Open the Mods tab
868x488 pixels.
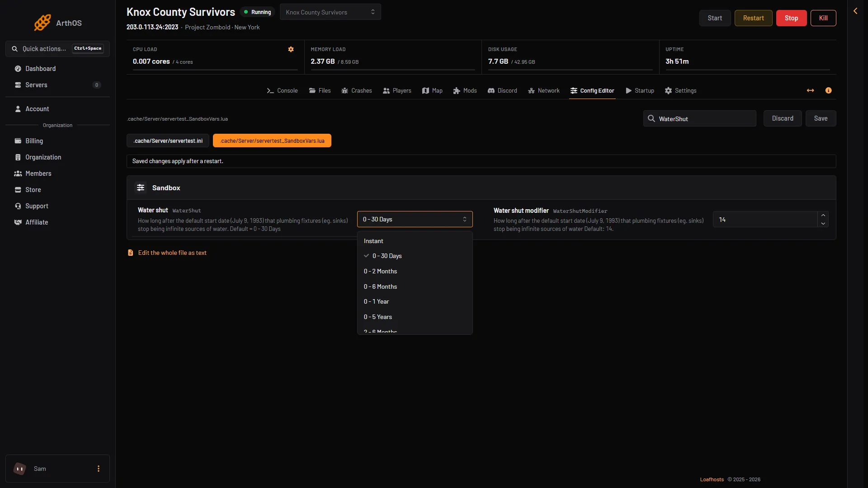tap(465, 91)
